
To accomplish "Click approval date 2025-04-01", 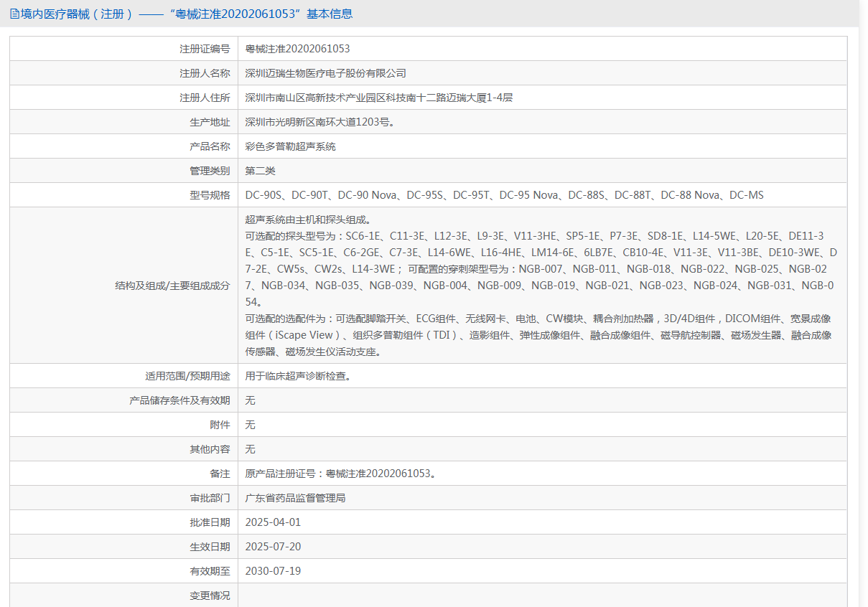I will (273, 522).
